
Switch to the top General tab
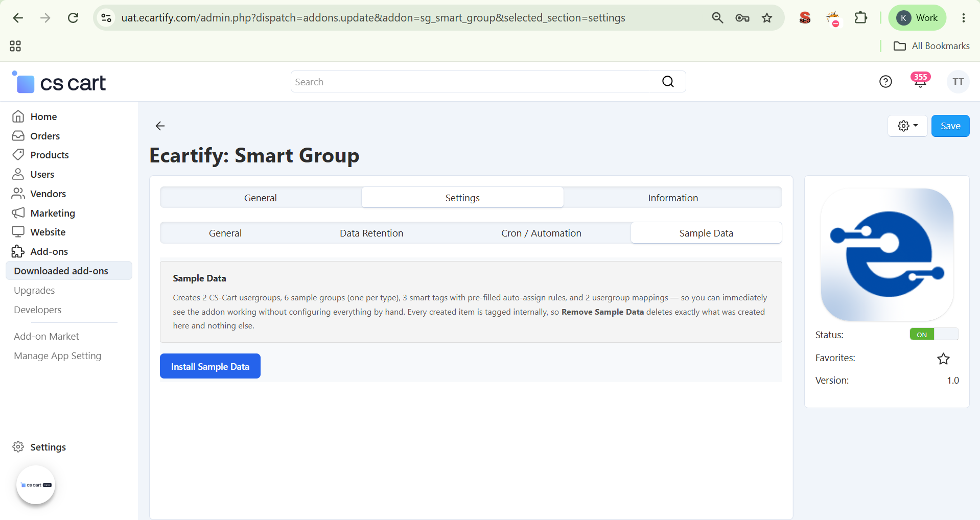coord(261,198)
